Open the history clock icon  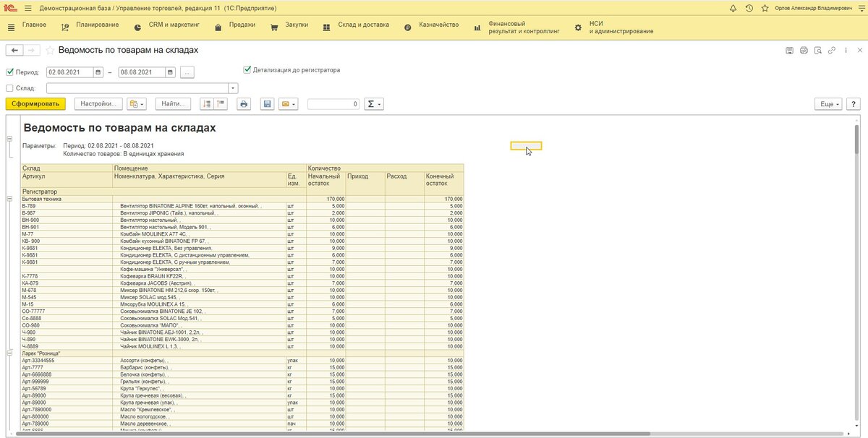point(749,9)
